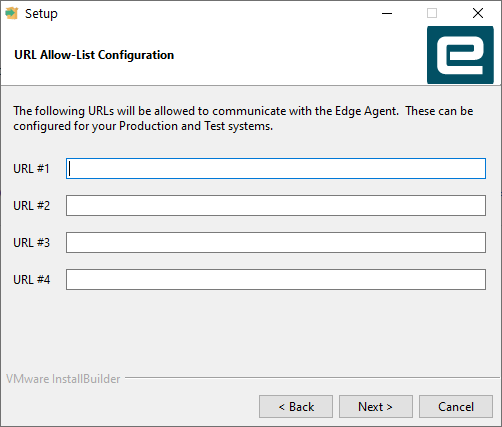Click the URL Allow-List Configuration heading
The width and height of the screenshot is (502, 427).
[94, 55]
